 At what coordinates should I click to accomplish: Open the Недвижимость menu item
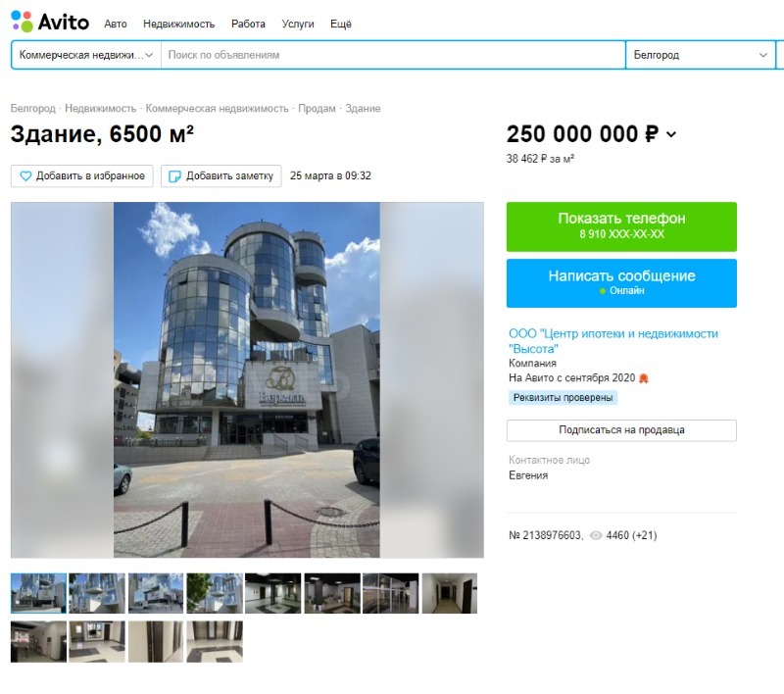click(x=178, y=24)
